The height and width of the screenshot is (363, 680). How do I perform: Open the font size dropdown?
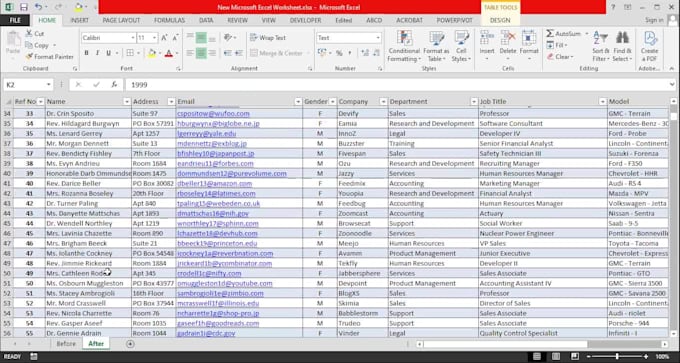(x=154, y=38)
